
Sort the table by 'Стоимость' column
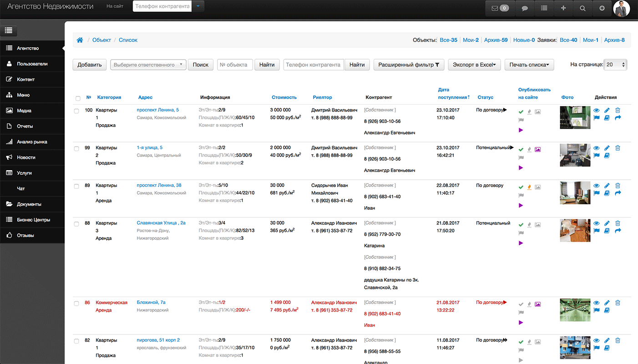(x=284, y=97)
